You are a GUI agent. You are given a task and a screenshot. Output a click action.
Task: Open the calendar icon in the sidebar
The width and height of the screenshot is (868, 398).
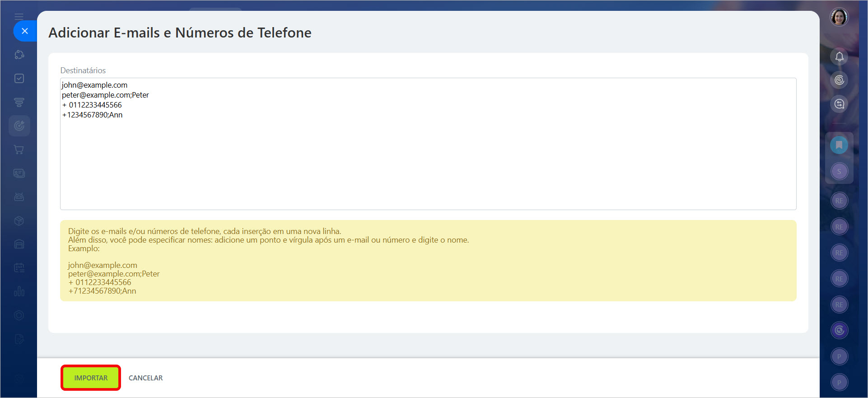click(x=19, y=268)
